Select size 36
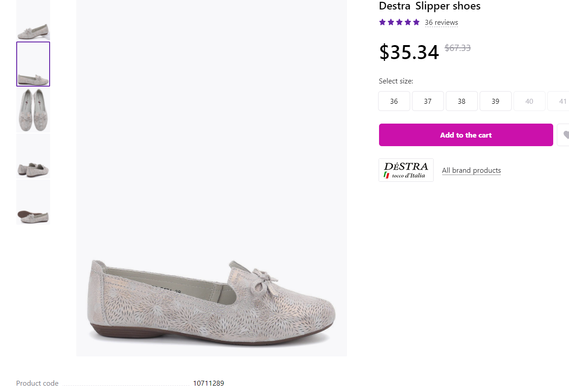The width and height of the screenshot is (569, 392). click(x=394, y=101)
